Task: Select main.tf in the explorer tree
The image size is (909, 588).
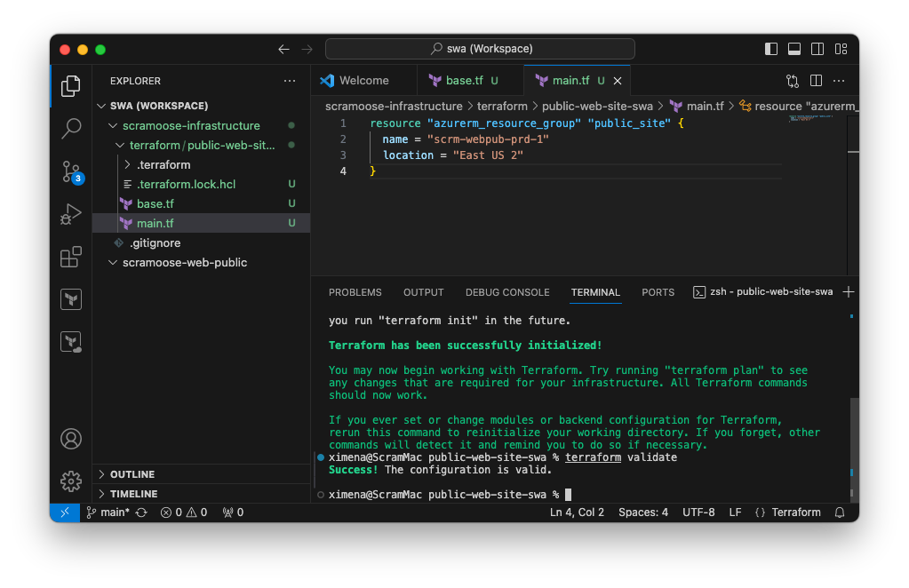Action: pos(201,223)
